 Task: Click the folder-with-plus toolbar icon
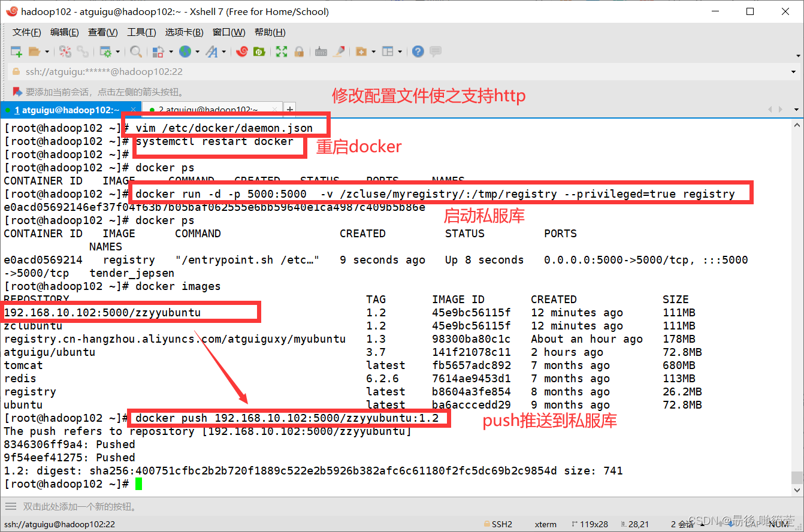pos(361,52)
